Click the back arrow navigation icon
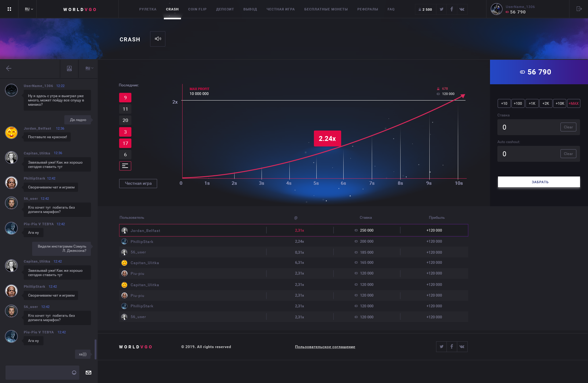The height and width of the screenshot is (383, 588). [9, 68]
